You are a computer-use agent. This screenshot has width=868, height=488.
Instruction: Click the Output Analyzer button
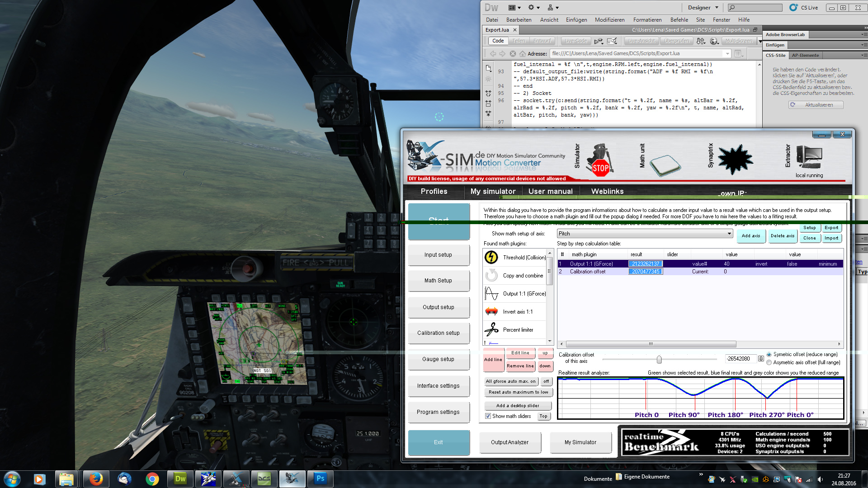(509, 442)
